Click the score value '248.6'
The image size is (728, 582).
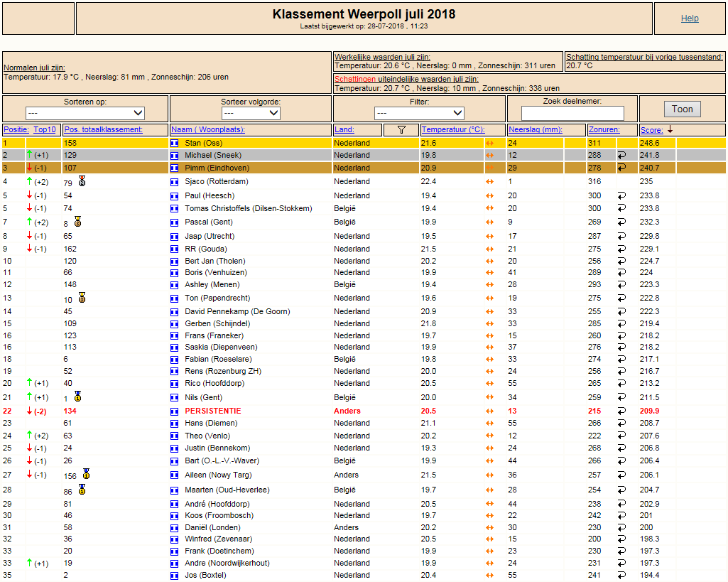650,144
